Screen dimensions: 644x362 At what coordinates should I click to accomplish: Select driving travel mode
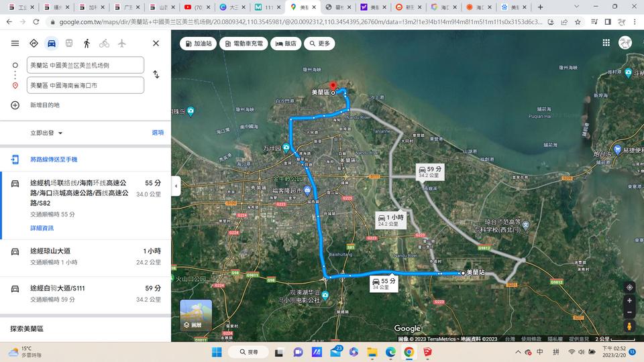(52, 43)
